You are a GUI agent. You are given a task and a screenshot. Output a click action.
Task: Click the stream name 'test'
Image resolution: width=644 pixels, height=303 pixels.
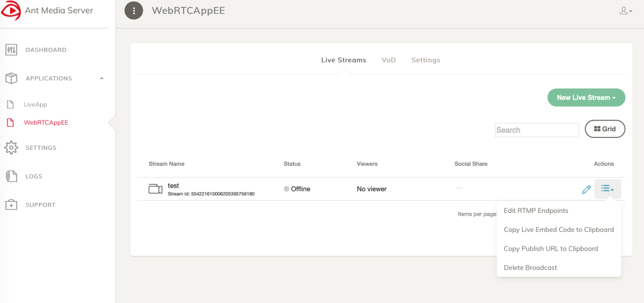point(174,185)
